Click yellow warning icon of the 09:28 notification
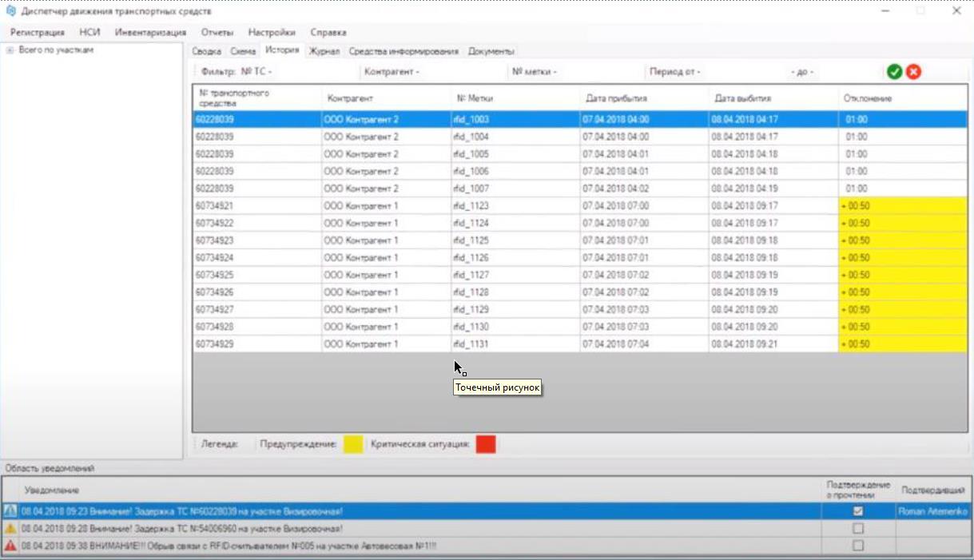 tap(10, 529)
